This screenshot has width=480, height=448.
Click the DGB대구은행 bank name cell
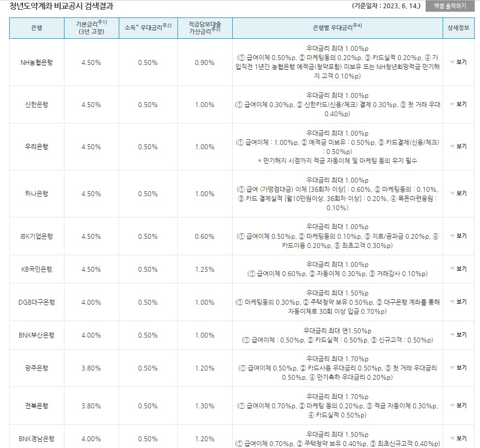(37, 302)
